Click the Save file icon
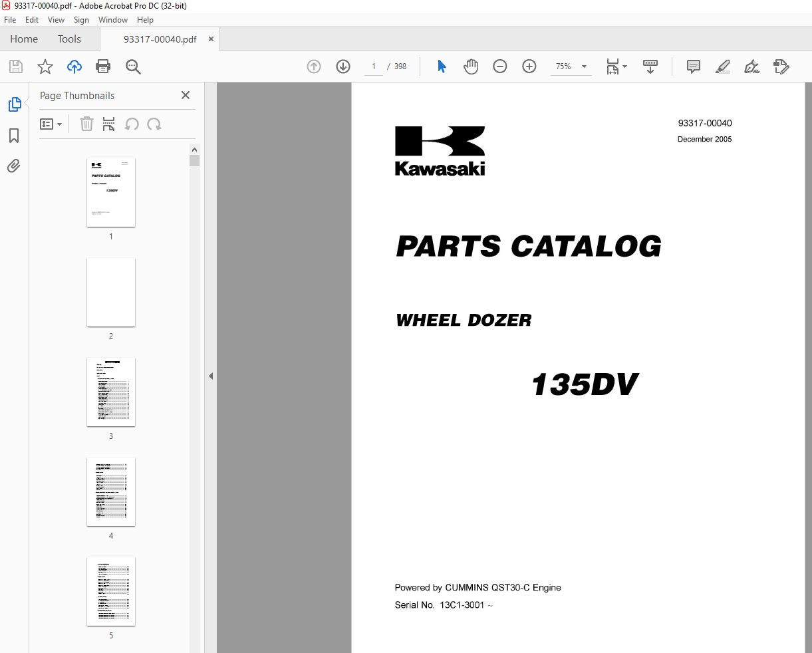Viewport: 812px width, 653px height. pos(16,66)
